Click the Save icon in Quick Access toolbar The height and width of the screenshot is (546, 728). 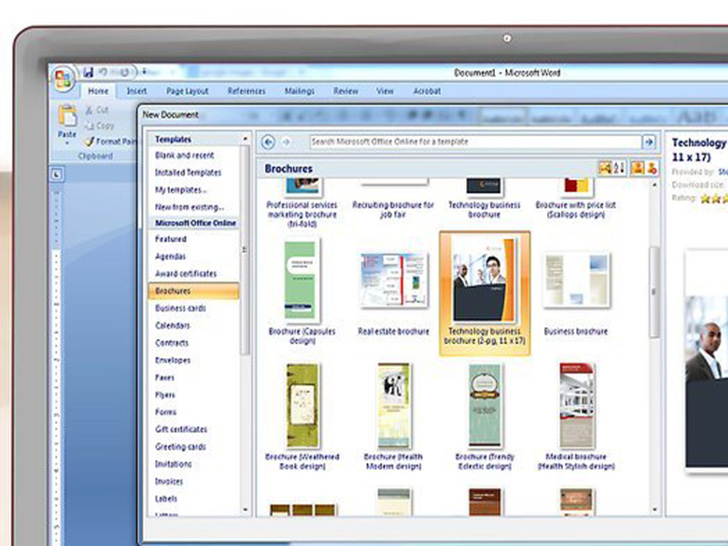coord(88,72)
